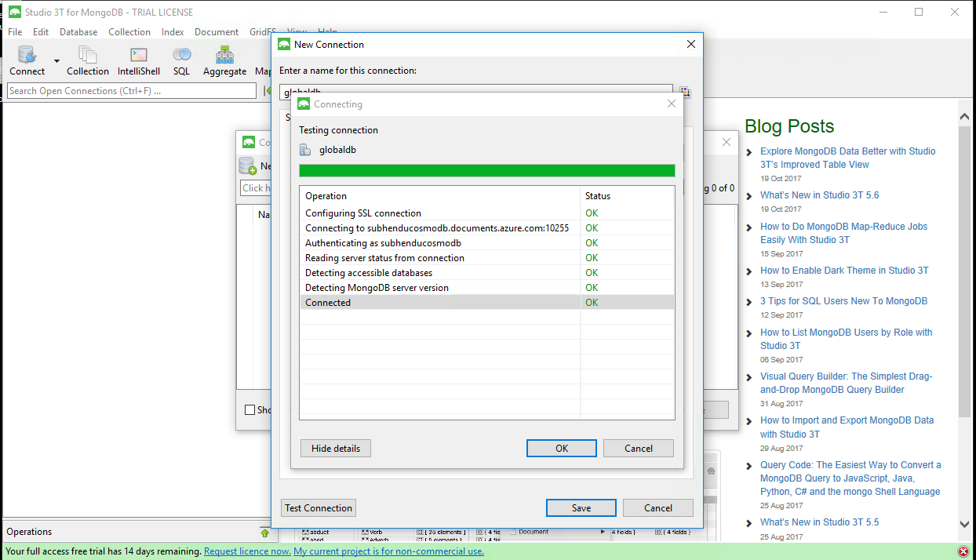Click OK in the Connecting dialog
Screen dimensions: 976x560
click(x=562, y=449)
